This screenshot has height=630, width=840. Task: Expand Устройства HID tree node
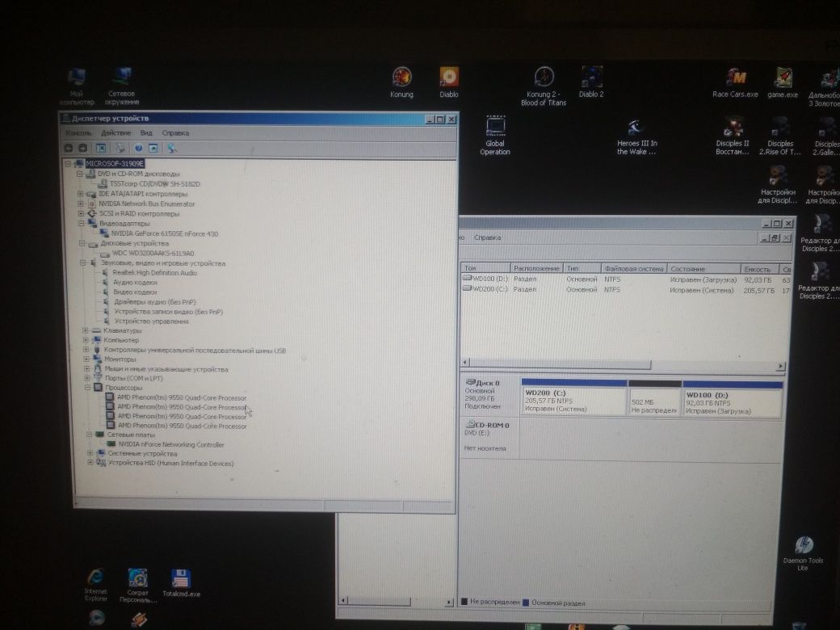(x=90, y=462)
